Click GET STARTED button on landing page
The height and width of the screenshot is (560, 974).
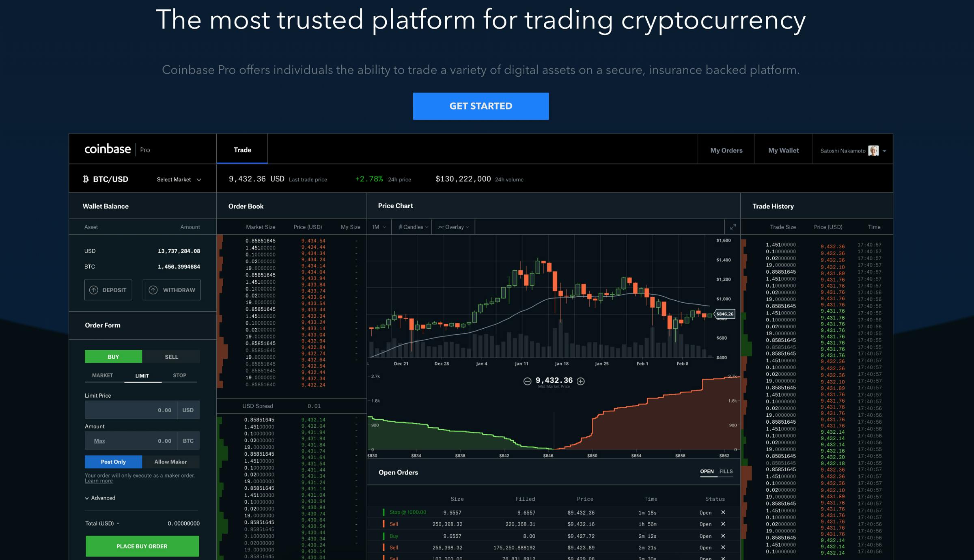click(481, 106)
